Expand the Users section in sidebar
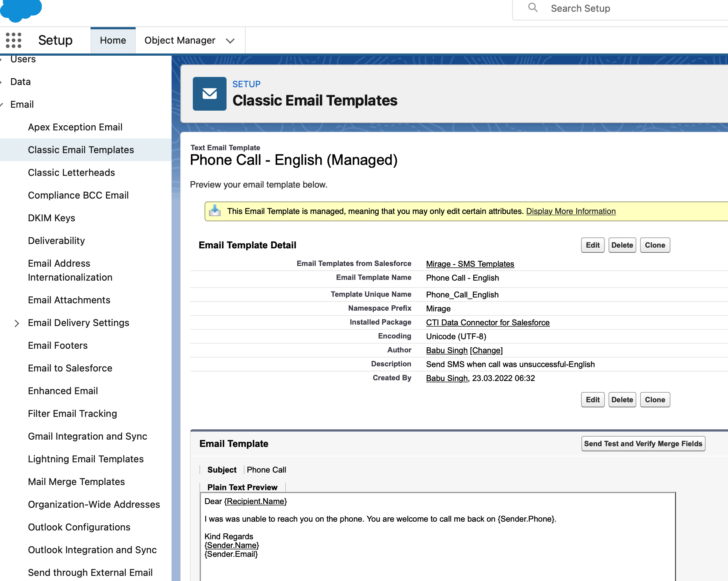728x581 pixels. click(x=1, y=59)
